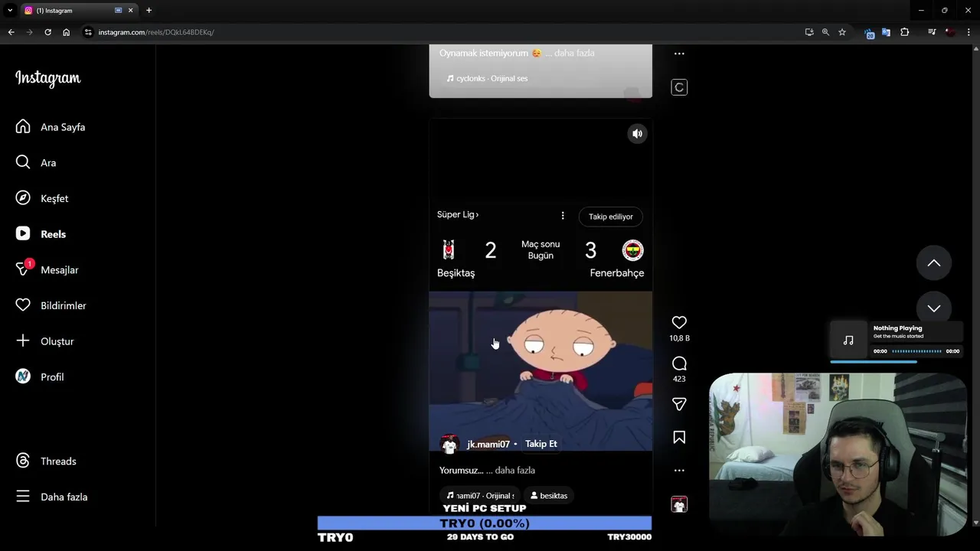Screen dimensions: 980x551
Task: Click jk.mami07 profile avatar
Action: coord(449,444)
